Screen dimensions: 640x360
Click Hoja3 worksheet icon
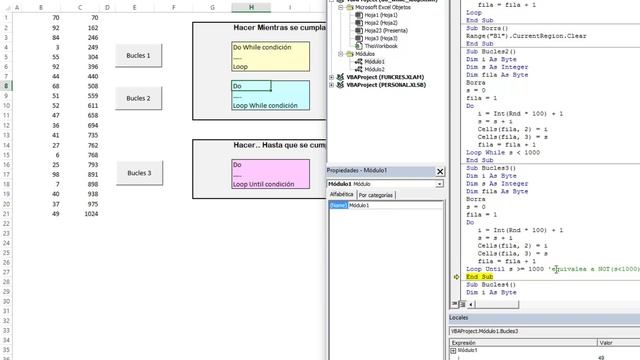tap(359, 38)
